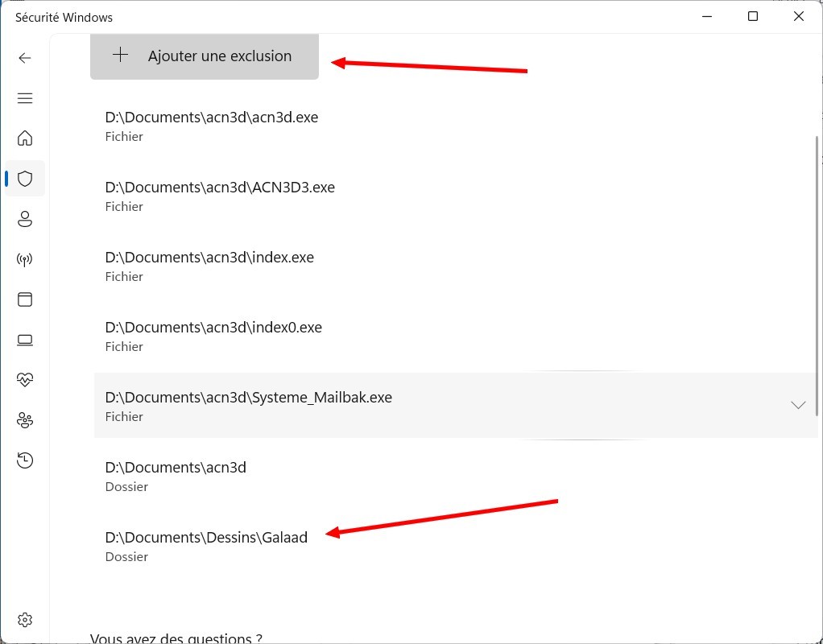The image size is (823, 644).
Task: Click Ajouter une exclusion button
Action: [x=205, y=56]
